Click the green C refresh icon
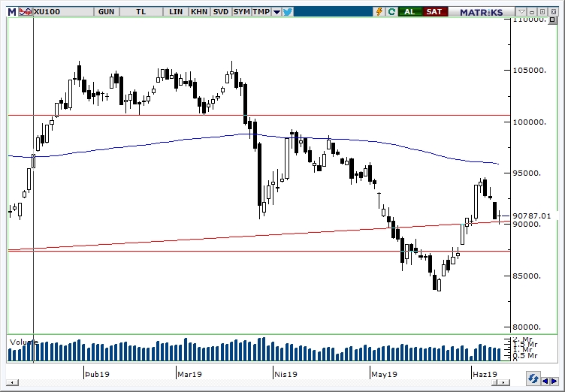The width and height of the screenshot is (565, 392). pyautogui.click(x=391, y=11)
